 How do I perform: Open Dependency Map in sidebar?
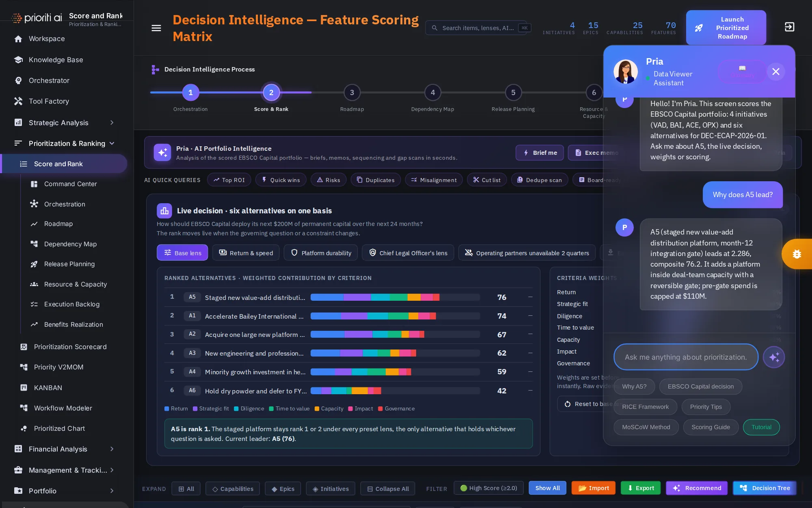point(70,244)
